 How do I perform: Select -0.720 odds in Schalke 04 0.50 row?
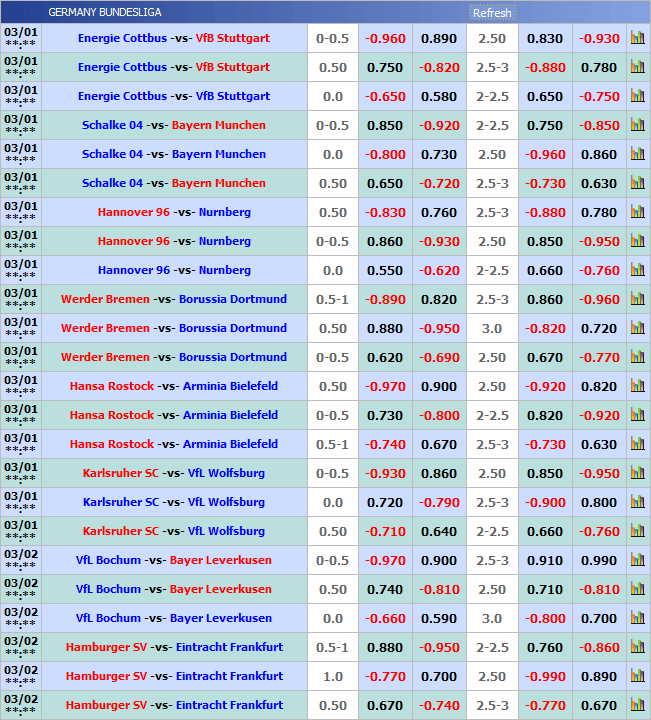click(439, 183)
